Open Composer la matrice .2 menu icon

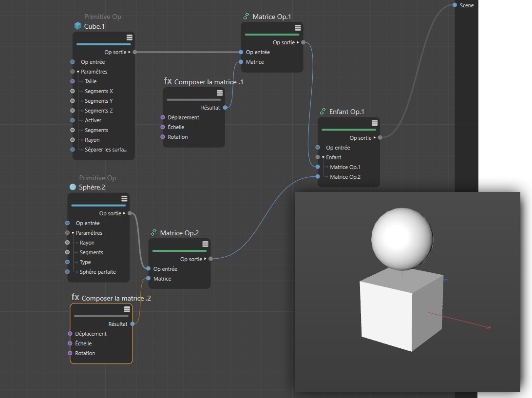(127, 309)
